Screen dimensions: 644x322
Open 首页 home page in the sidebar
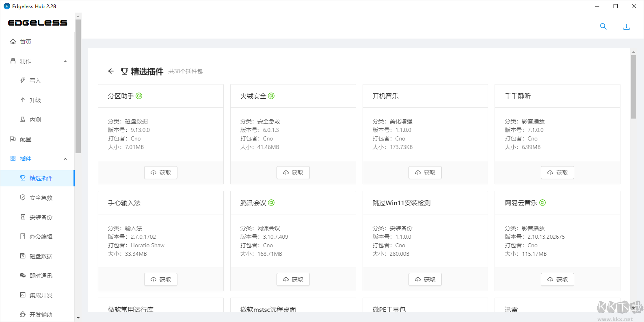click(x=26, y=42)
